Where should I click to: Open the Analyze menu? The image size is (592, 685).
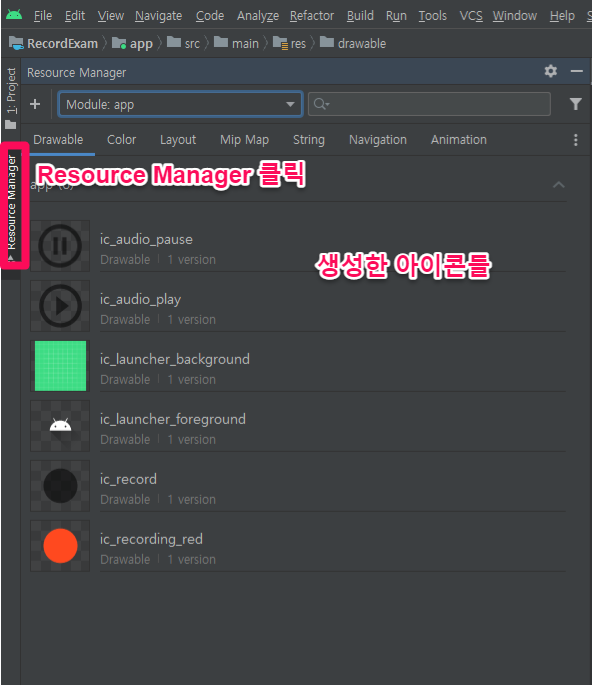[x=258, y=16]
